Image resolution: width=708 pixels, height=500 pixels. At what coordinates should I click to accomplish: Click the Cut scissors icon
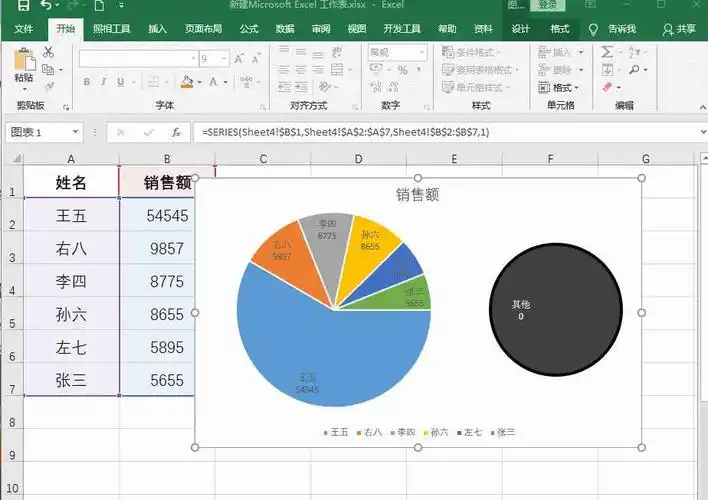point(48,51)
